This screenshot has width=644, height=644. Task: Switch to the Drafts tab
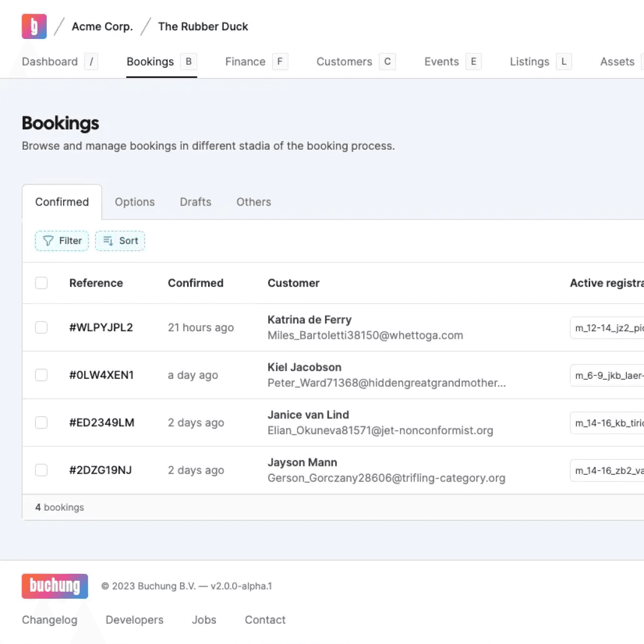(195, 202)
